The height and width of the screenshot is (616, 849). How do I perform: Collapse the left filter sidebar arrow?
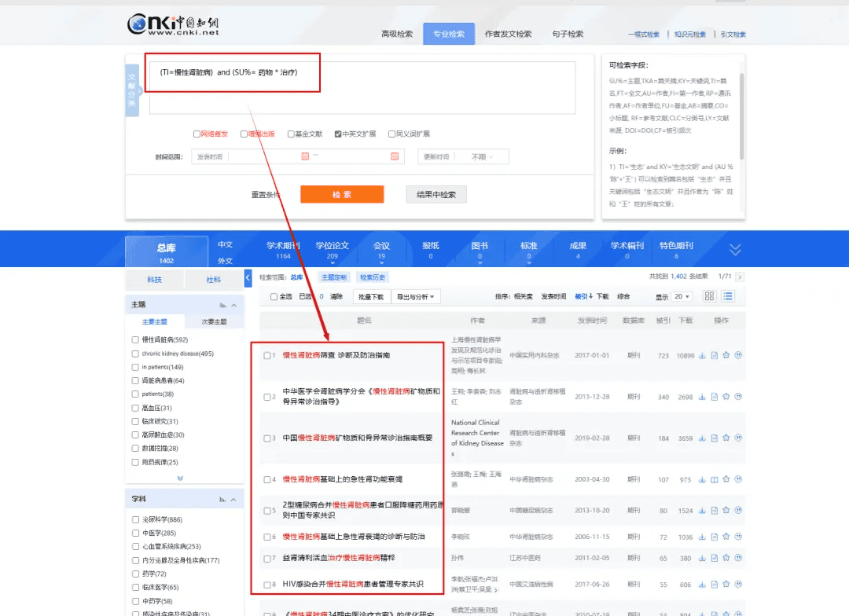tap(248, 278)
